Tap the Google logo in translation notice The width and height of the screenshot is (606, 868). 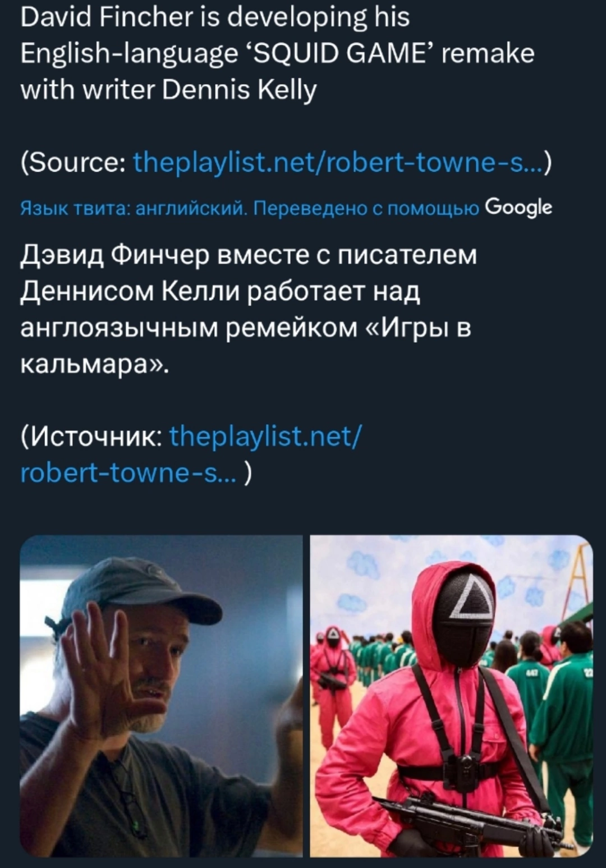click(518, 208)
